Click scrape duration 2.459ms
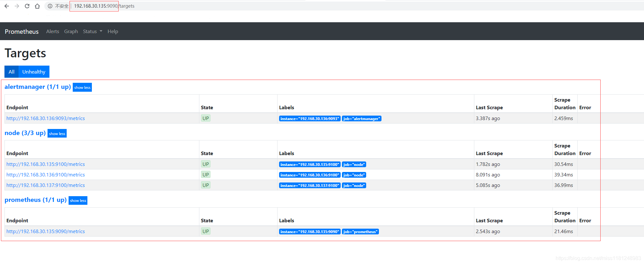The height and width of the screenshot is (264, 644). pos(564,118)
